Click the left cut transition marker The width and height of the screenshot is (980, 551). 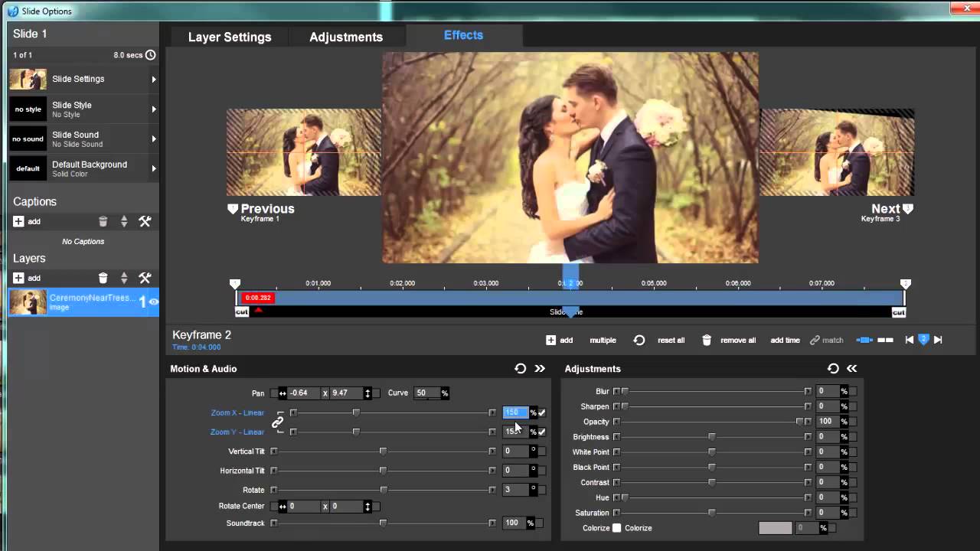pyautogui.click(x=242, y=312)
